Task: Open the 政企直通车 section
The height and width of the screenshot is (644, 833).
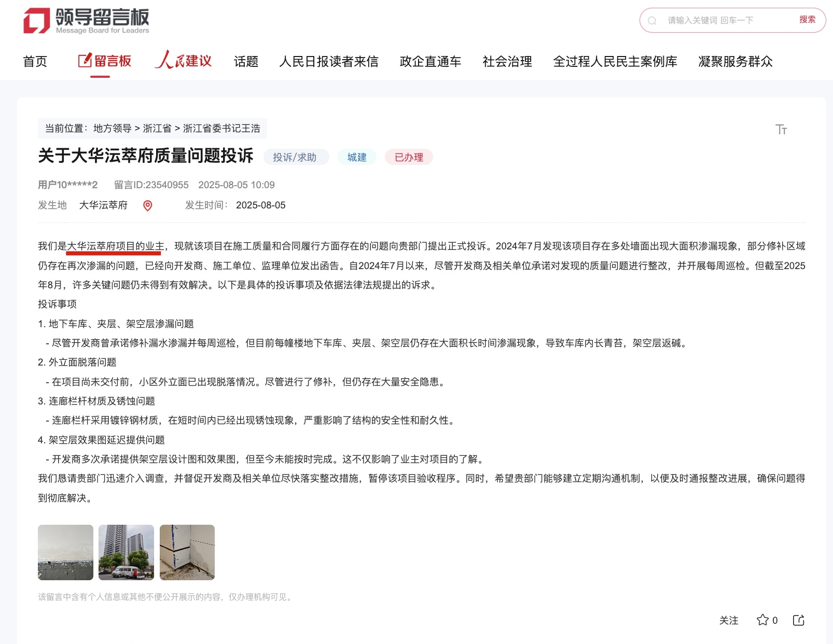Action: point(431,62)
